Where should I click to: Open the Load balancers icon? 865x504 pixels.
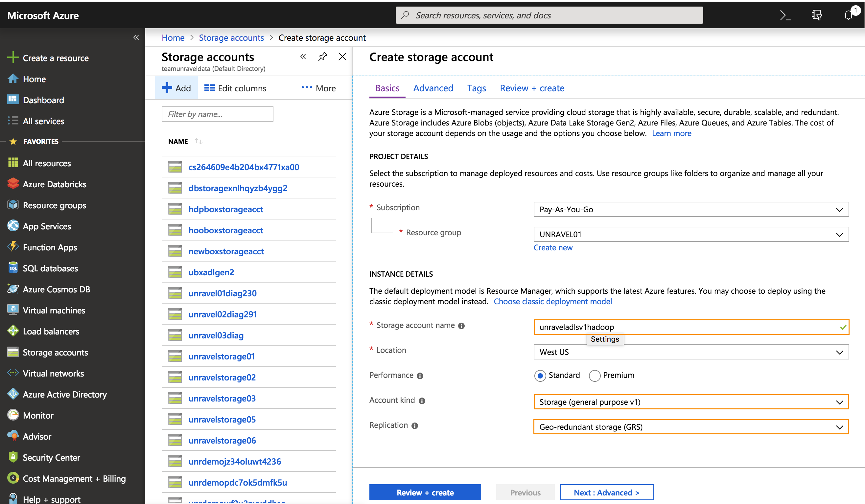[x=13, y=331]
